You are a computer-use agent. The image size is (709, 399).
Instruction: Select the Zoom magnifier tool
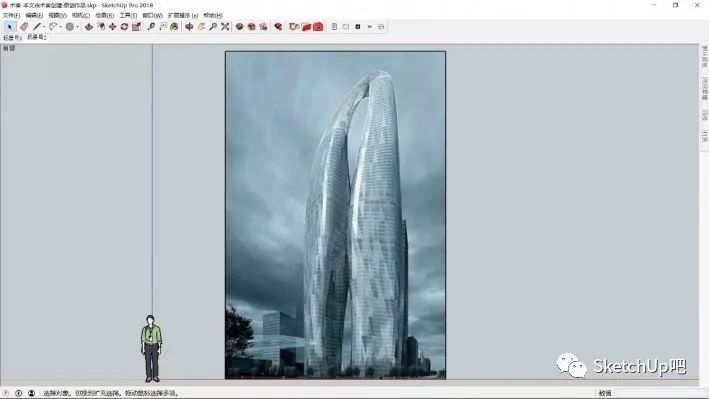(213, 27)
